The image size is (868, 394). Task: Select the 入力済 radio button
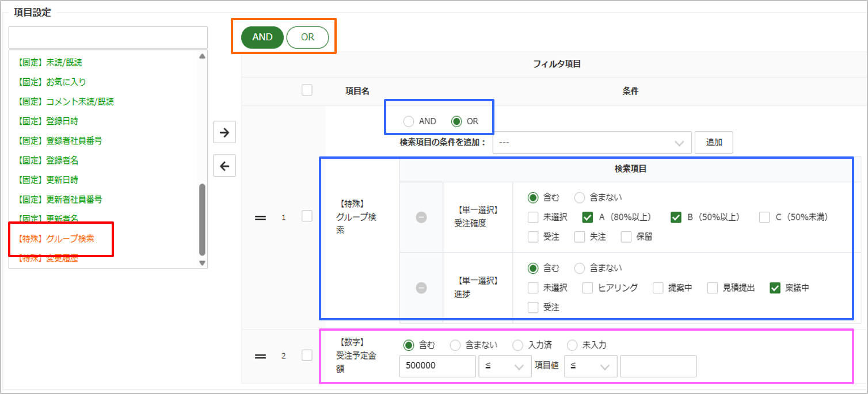(518, 345)
